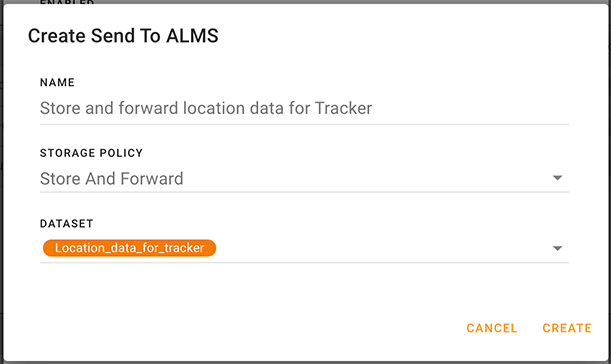Viewport: 611px width, 364px height.
Task: Click the CREATE button
Action: (567, 328)
